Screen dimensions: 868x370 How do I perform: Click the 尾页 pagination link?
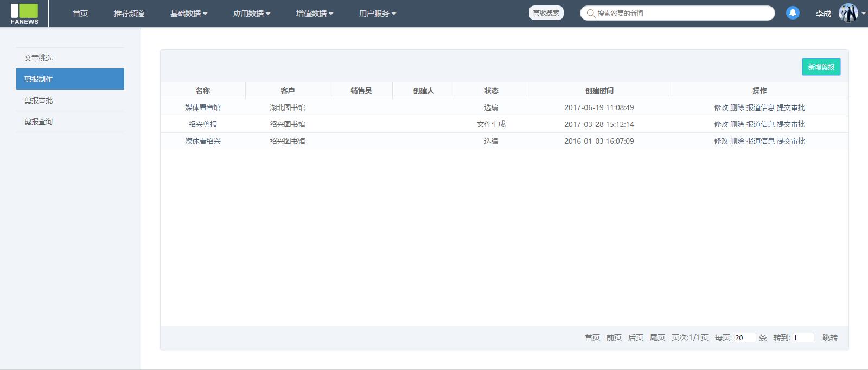(658, 337)
